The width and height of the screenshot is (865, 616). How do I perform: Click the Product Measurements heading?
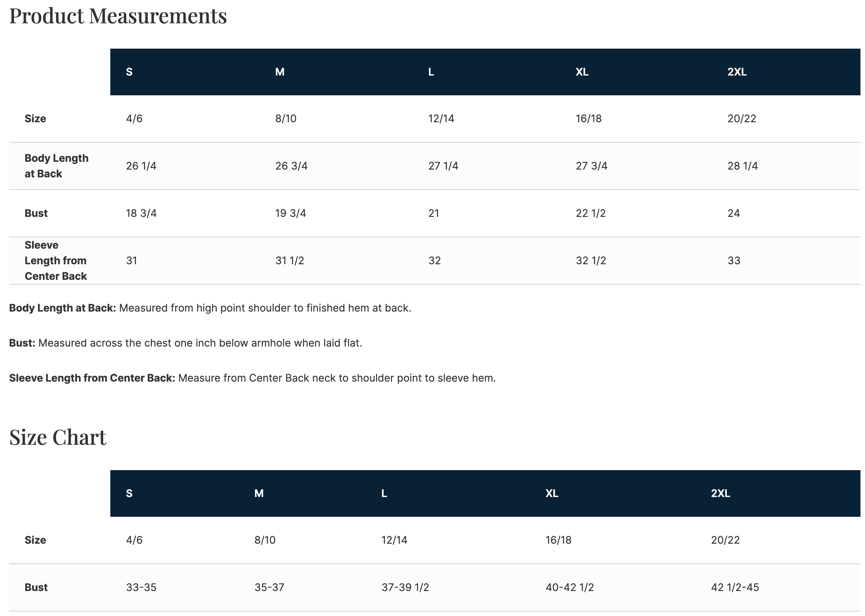pos(118,16)
